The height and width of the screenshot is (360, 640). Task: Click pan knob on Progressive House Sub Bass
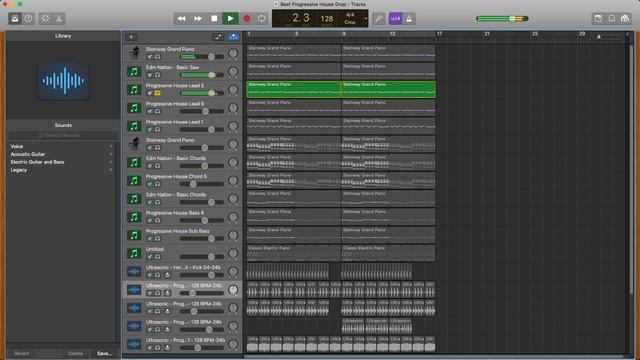(233, 235)
